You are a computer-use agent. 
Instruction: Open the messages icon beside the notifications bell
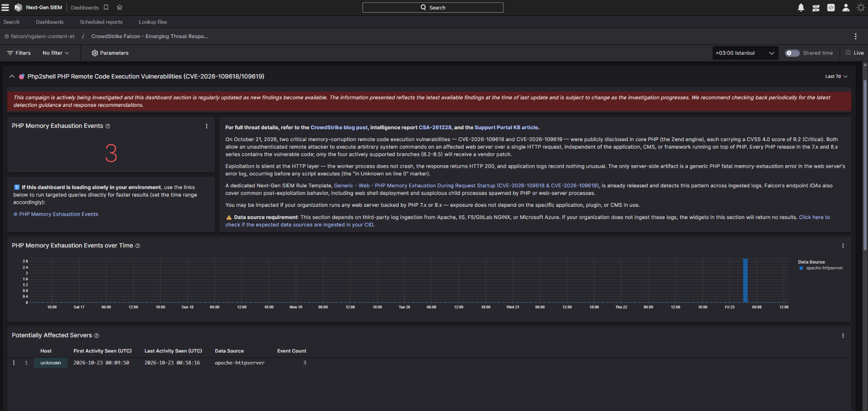point(816,8)
